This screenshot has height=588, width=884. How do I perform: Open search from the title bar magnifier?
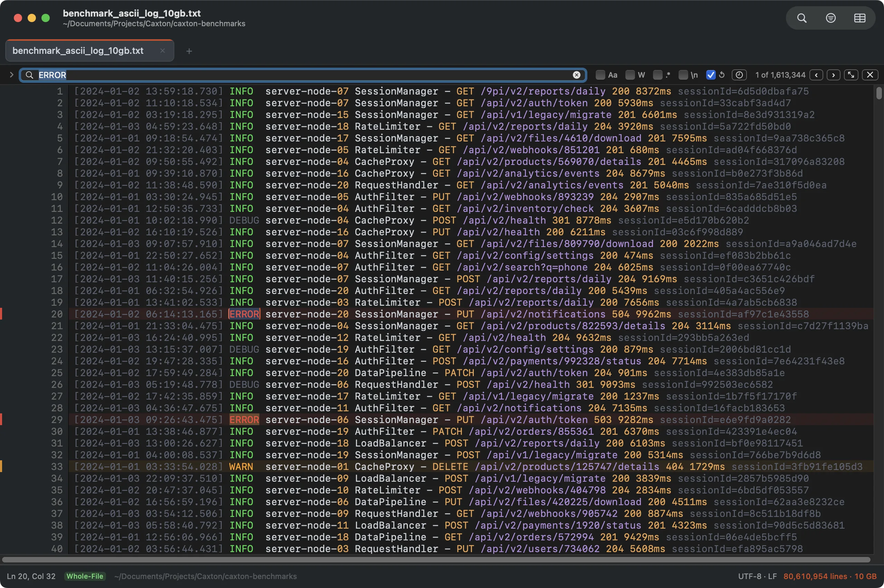click(x=801, y=18)
